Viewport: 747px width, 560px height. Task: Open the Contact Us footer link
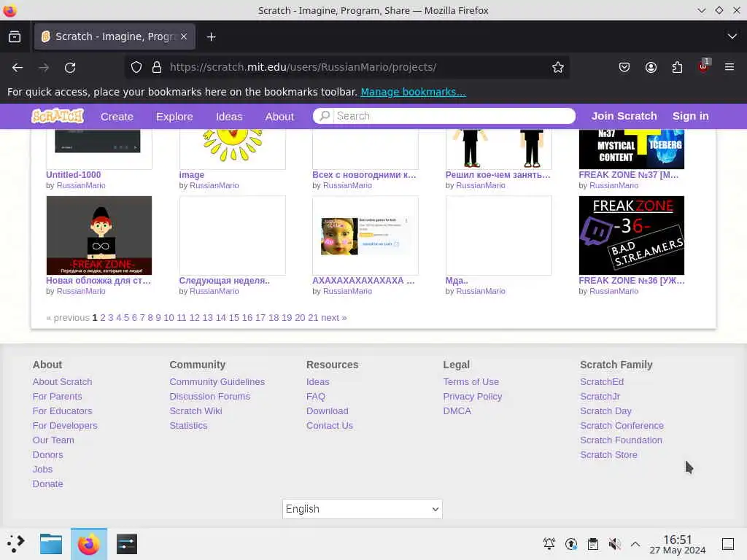tap(330, 426)
